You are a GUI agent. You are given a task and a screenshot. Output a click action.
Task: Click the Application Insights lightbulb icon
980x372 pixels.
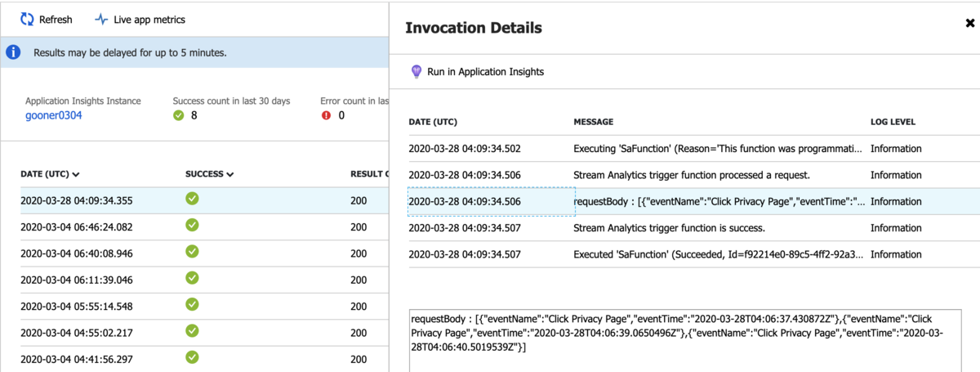pyautogui.click(x=416, y=72)
